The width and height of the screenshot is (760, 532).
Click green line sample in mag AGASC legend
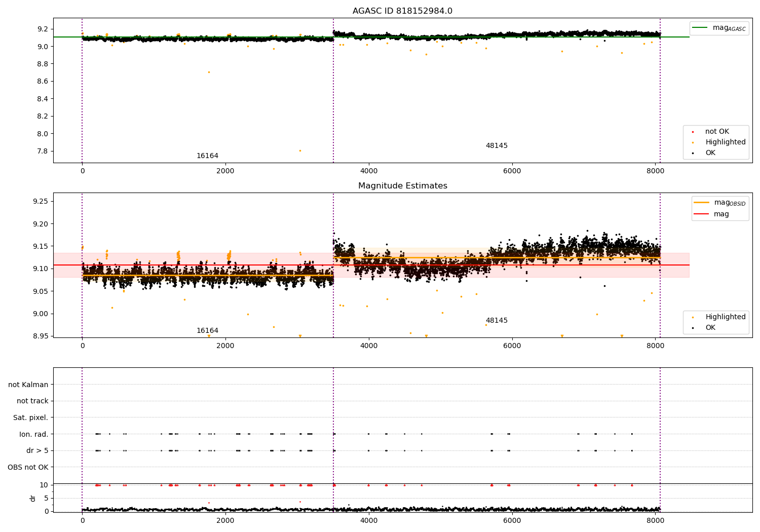point(700,28)
